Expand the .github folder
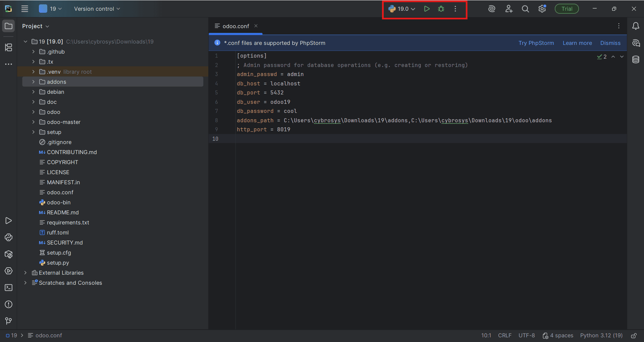The width and height of the screenshot is (644, 342). (x=34, y=52)
